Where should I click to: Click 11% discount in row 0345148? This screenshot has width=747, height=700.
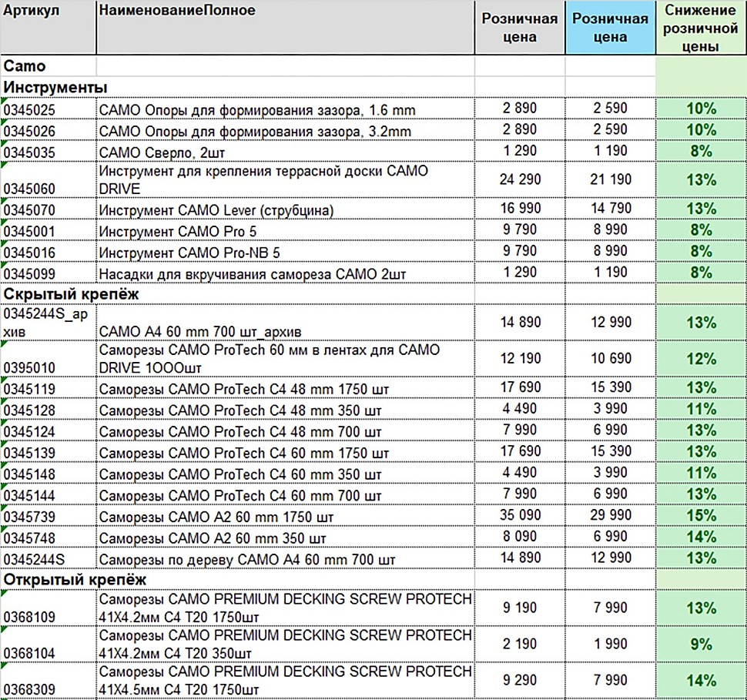click(x=701, y=473)
